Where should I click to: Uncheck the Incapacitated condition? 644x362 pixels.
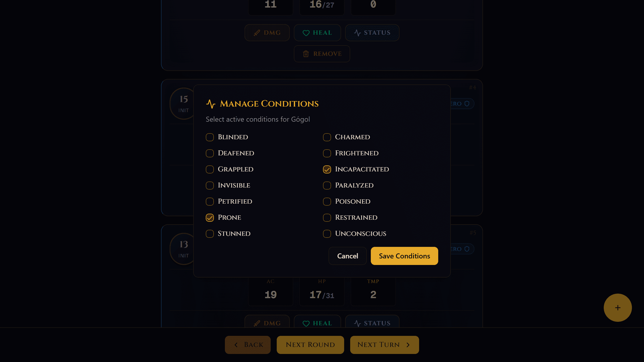coord(327,169)
